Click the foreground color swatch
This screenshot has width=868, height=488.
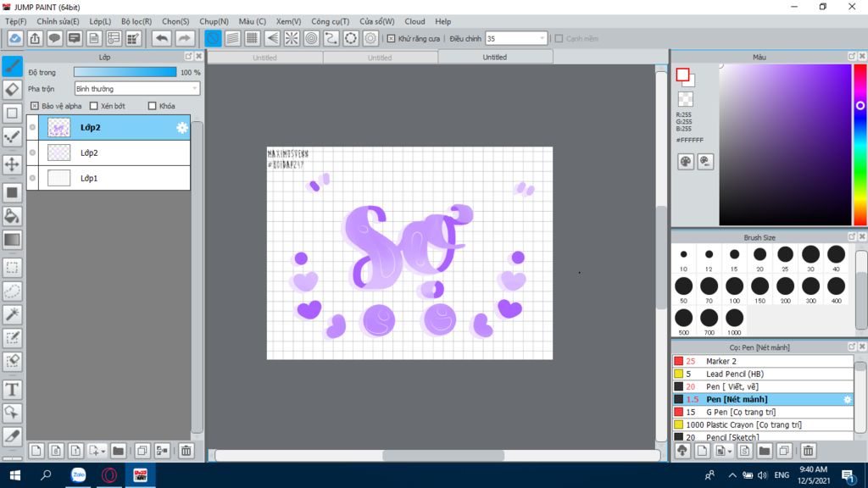coord(682,75)
